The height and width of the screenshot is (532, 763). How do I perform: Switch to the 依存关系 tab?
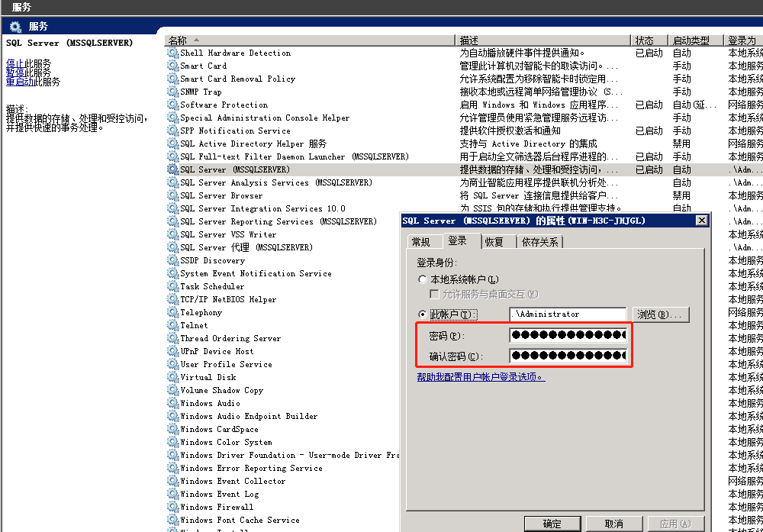(x=539, y=242)
